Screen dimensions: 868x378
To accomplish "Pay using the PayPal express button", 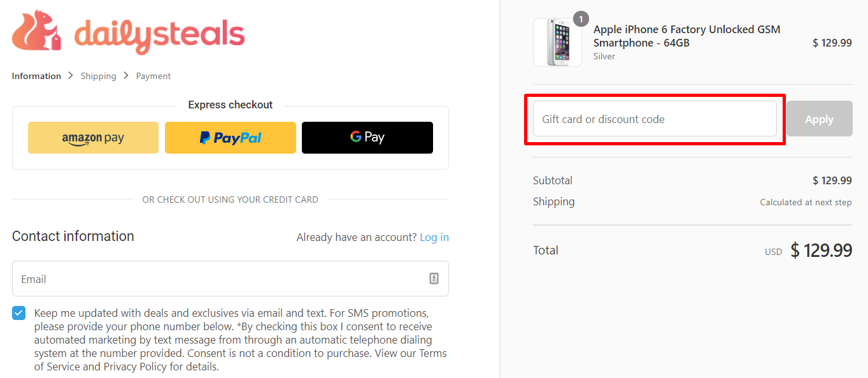I will [x=231, y=137].
